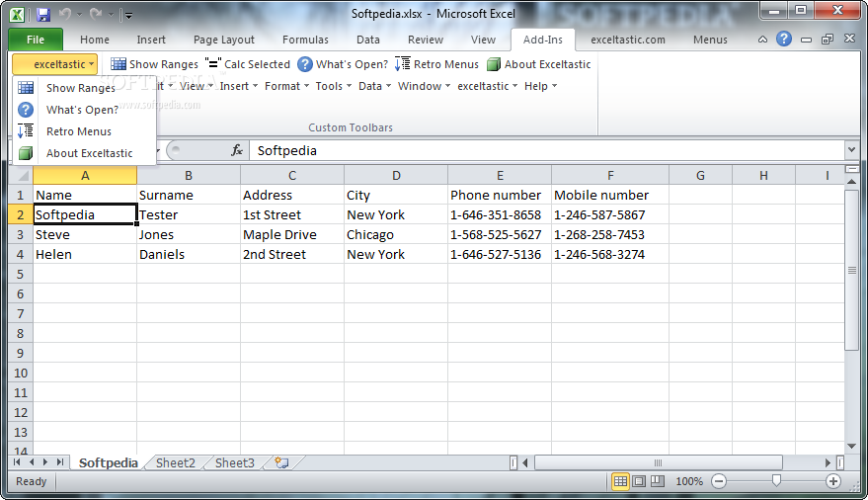Open retro Help menu dropdown

point(540,86)
